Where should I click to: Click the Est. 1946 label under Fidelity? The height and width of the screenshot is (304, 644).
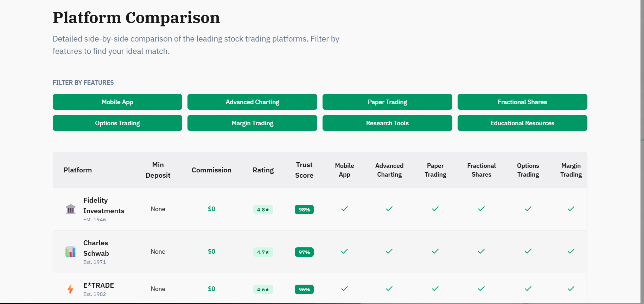[95, 220]
